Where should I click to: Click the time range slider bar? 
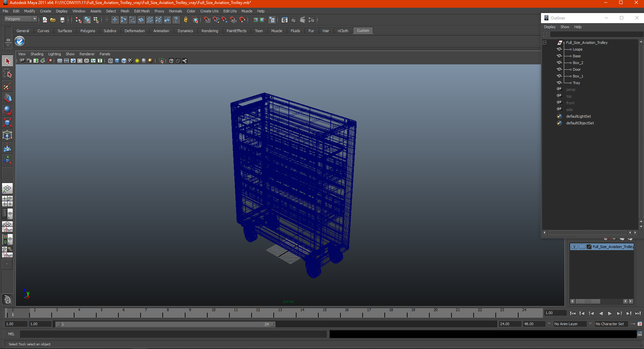tap(165, 324)
